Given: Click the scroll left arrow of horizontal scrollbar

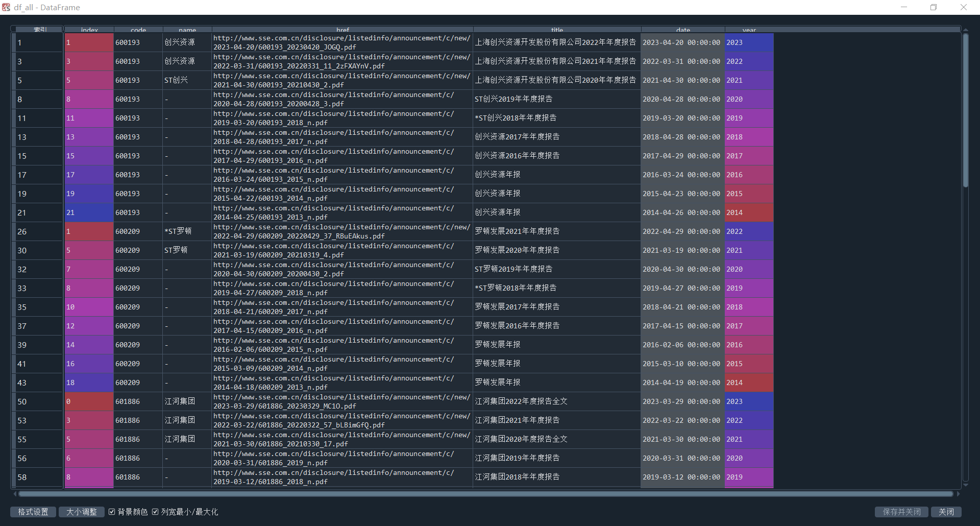Looking at the screenshot, I should point(15,494).
